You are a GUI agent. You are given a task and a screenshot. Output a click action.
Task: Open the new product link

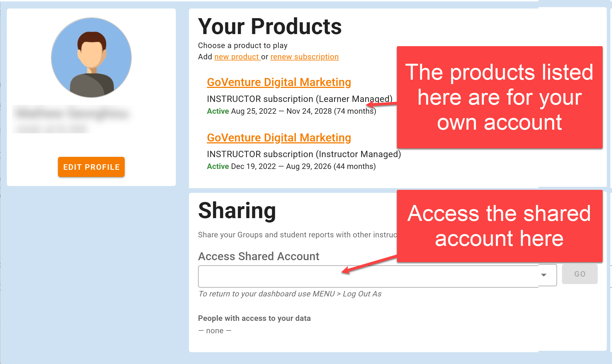(237, 57)
